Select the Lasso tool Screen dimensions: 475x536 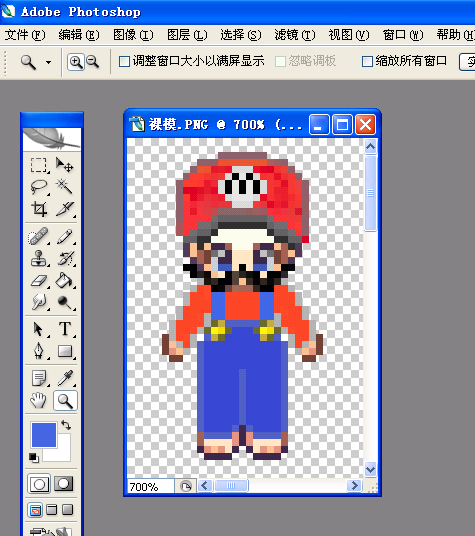click(x=39, y=187)
